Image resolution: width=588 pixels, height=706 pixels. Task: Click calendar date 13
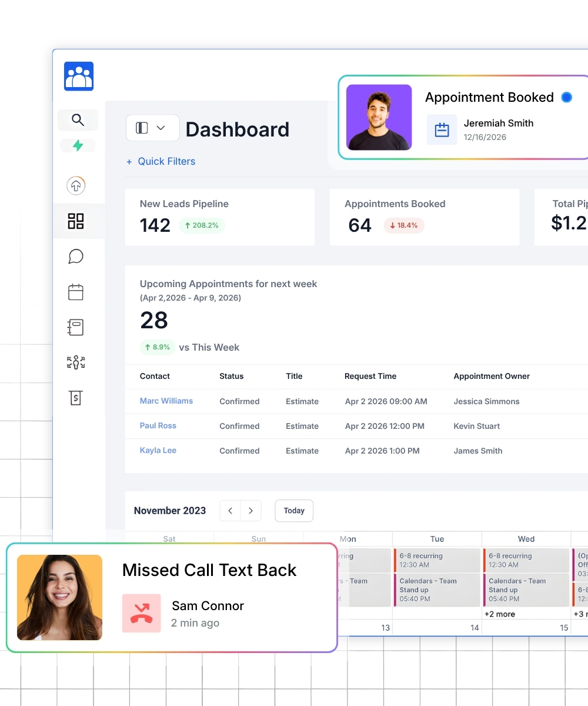click(385, 628)
